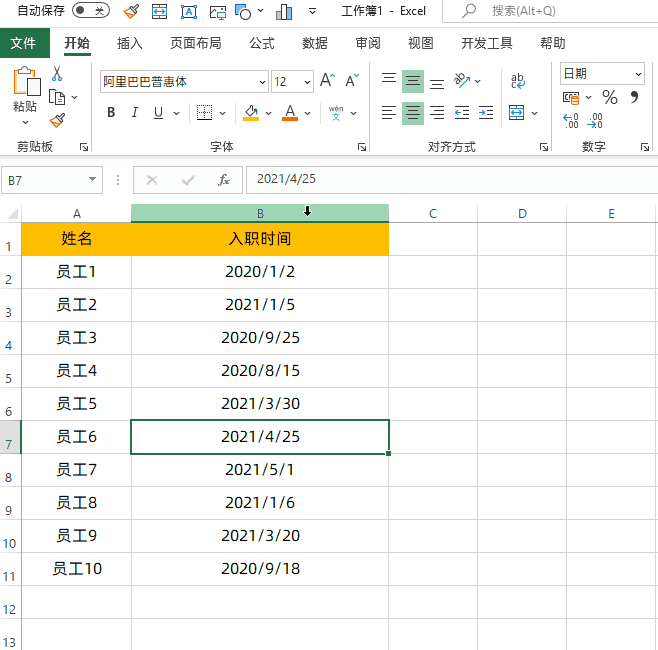Toggle Bold formatting
The height and width of the screenshot is (650, 658).
tap(111, 112)
